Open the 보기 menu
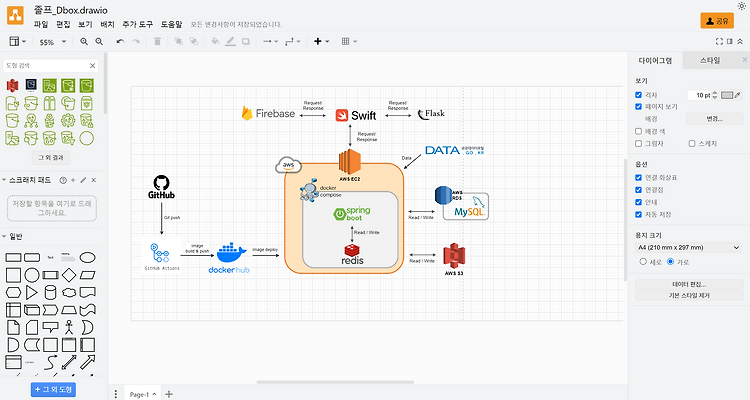The width and height of the screenshot is (750, 400). tap(85, 24)
